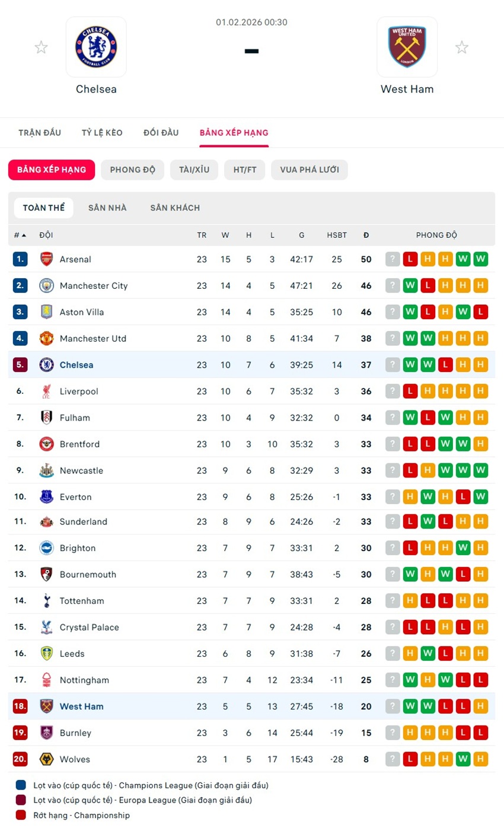Open the Arsenal team logo
The height and width of the screenshot is (831, 504).
click(x=46, y=259)
